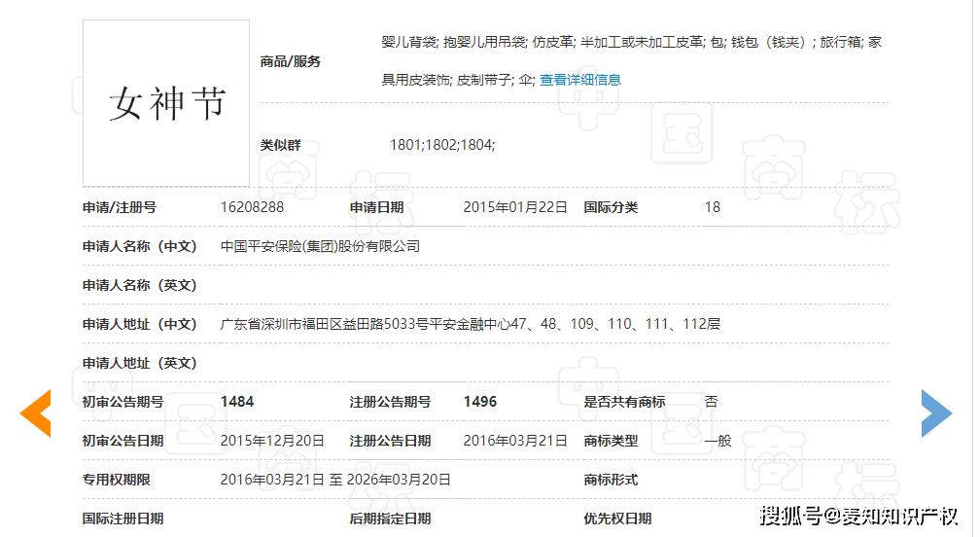Select application number 16208288
Viewport: 980px width, 537px height.
(x=252, y=207)
